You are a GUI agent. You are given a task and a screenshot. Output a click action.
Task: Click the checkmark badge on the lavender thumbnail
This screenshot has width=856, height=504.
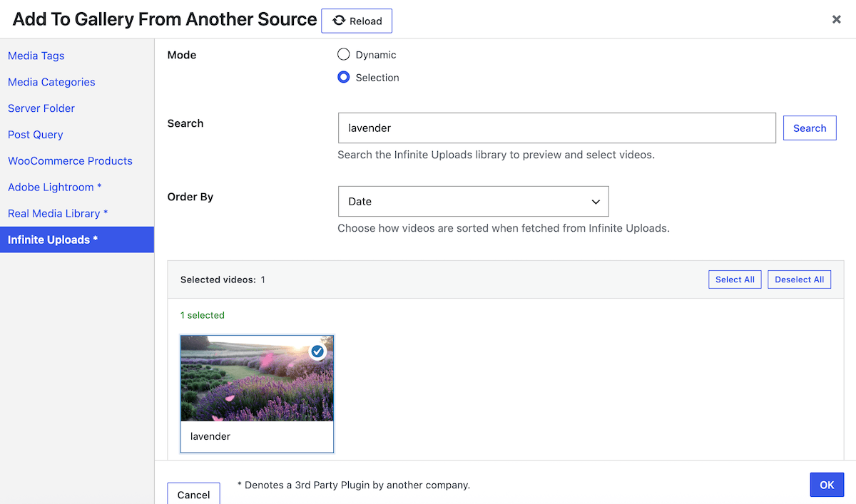[x=317, y=351]
